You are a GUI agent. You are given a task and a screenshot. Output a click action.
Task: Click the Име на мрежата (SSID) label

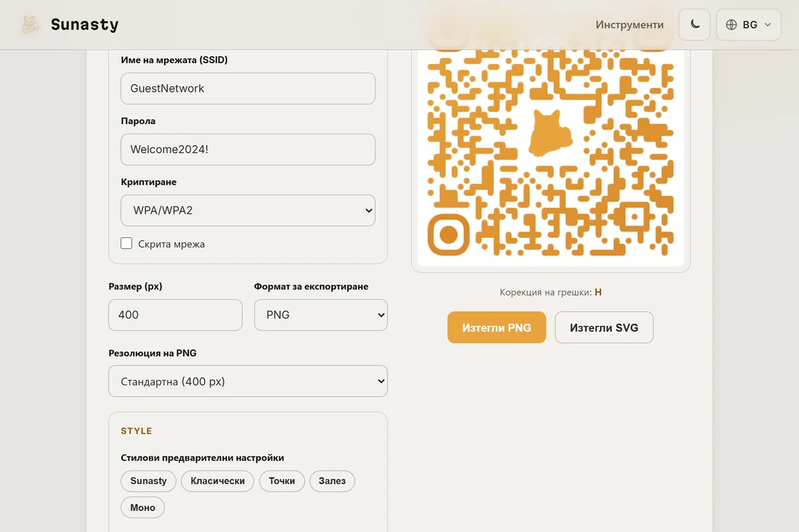pos(174,60)
